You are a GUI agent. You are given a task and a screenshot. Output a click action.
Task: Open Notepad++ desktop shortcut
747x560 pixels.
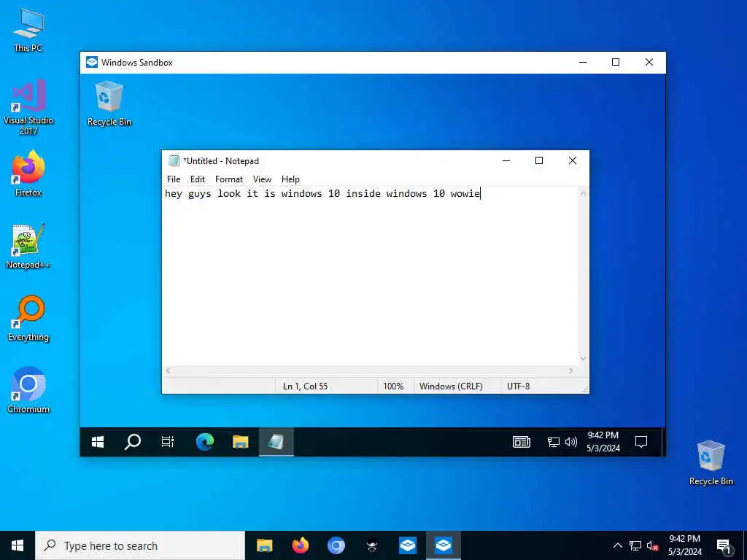[28, 246]
